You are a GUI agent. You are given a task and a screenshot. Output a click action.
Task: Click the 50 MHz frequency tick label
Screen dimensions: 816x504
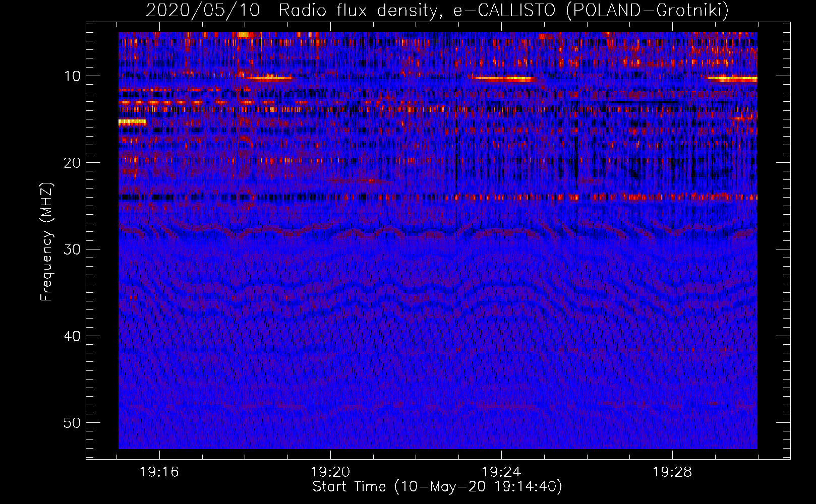point(73,423)
